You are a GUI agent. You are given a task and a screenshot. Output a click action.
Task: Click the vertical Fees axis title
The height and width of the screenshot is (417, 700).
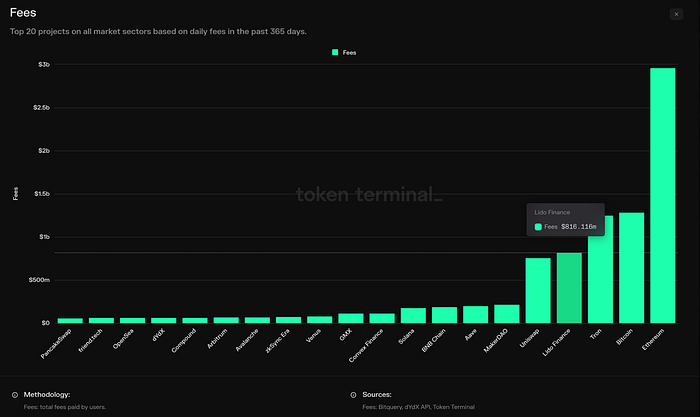point(16,193)
